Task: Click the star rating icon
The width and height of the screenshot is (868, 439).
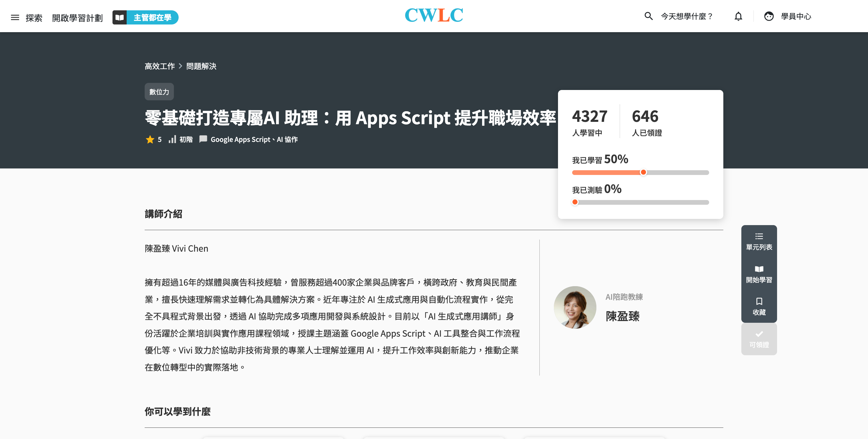Action: 150,139
